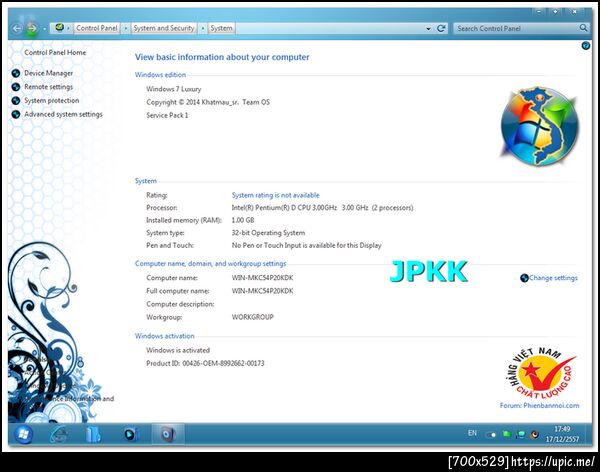Focus the Search Control Panel field
The height and width of the screenshot is (472, 600).
tap(516, 28)
